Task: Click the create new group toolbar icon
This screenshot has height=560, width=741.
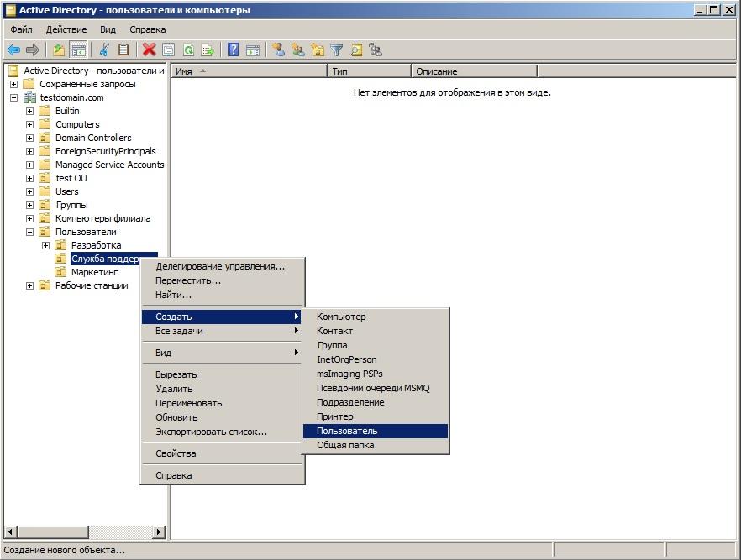Action: click(298, 50)
